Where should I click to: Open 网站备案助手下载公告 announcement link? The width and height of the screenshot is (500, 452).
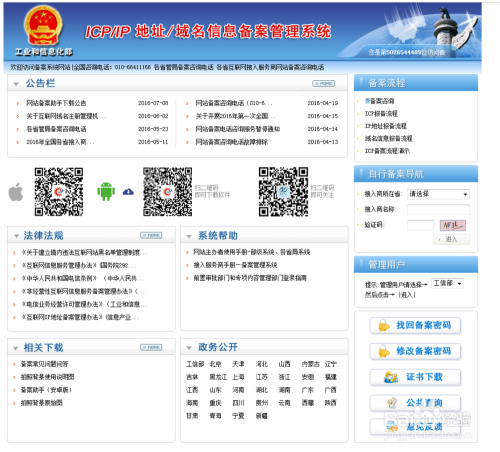56,103
